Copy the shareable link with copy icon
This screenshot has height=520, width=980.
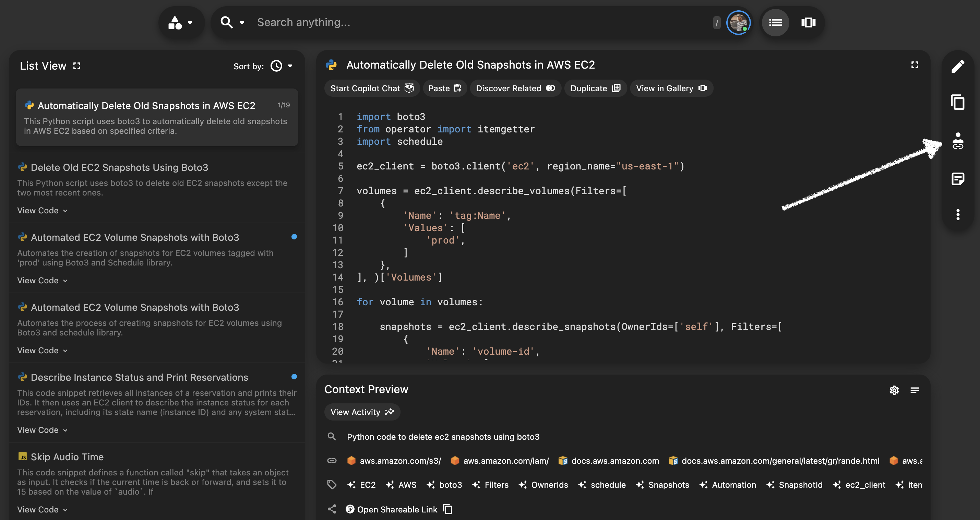pyautogui.click(x=448, y=509)
